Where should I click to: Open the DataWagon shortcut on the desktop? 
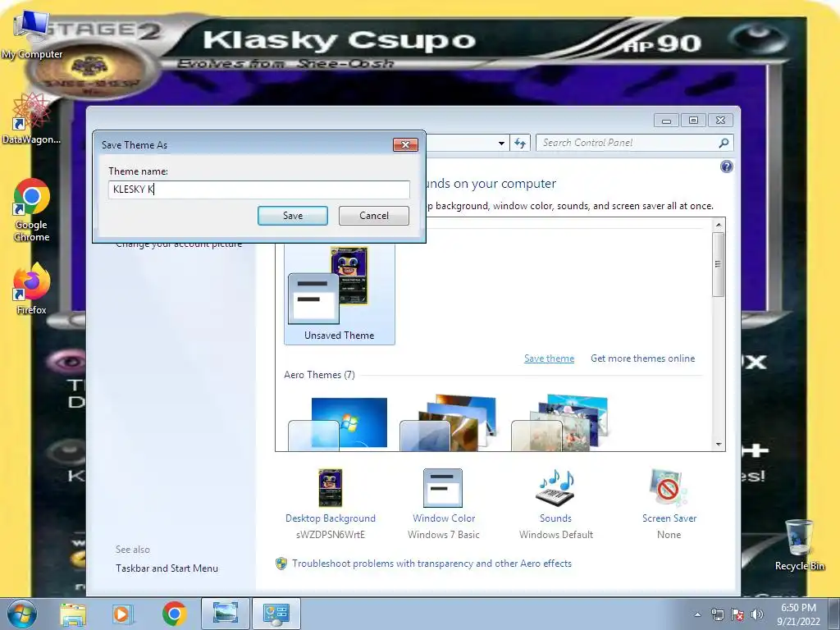(x=31, y=119)
